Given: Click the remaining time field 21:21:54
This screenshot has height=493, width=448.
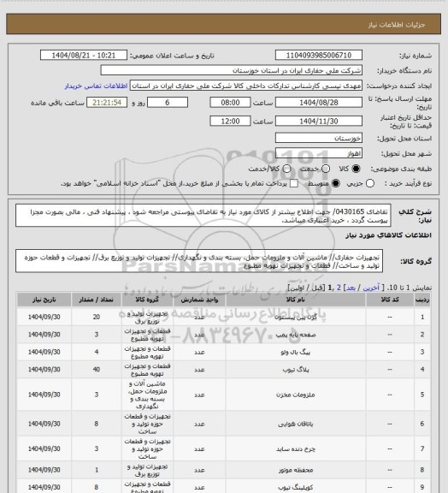Looking at the screenshot, I should [107, 103].
